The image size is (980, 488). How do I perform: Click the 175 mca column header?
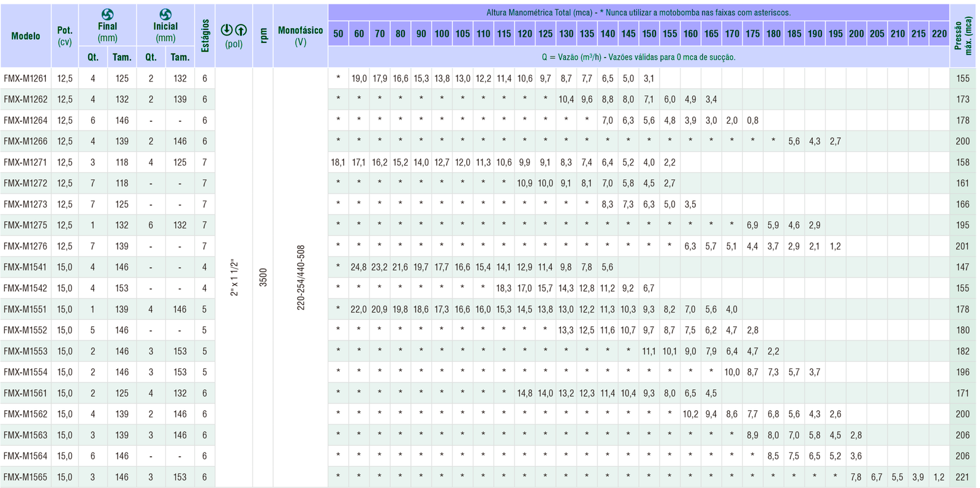coord(753,34)
